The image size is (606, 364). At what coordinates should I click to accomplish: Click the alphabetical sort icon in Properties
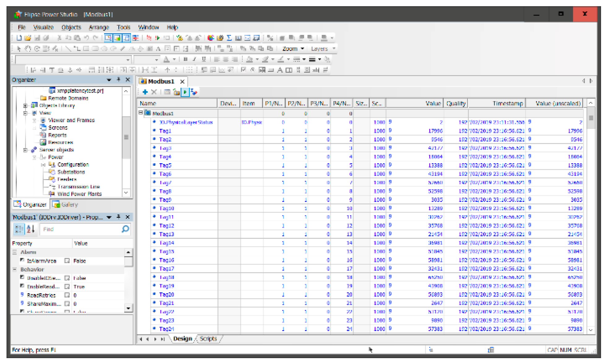30,229
